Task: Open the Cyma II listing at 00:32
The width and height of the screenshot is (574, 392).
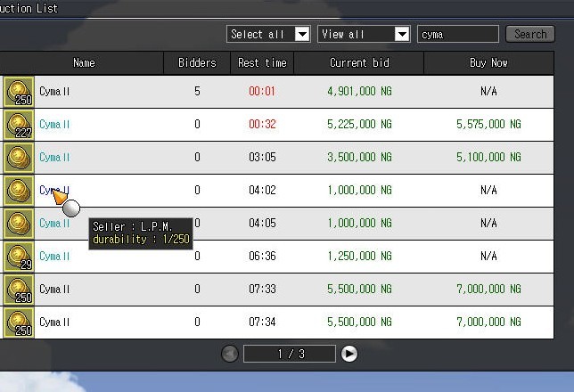Action: pos(54,124)
